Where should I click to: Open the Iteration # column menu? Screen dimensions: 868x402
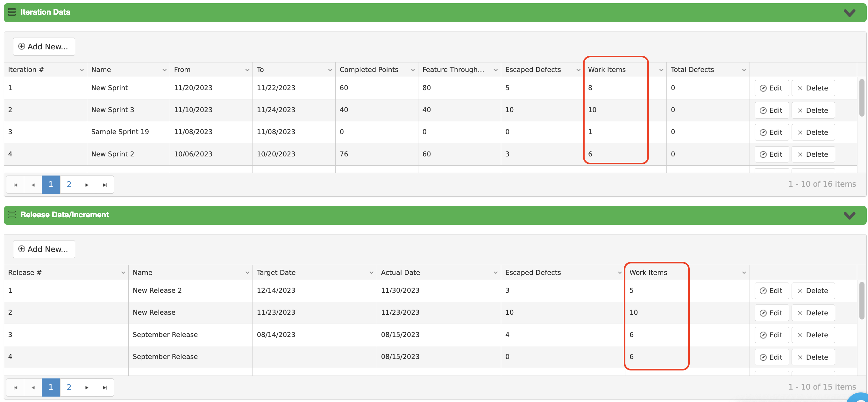(82, 70)
